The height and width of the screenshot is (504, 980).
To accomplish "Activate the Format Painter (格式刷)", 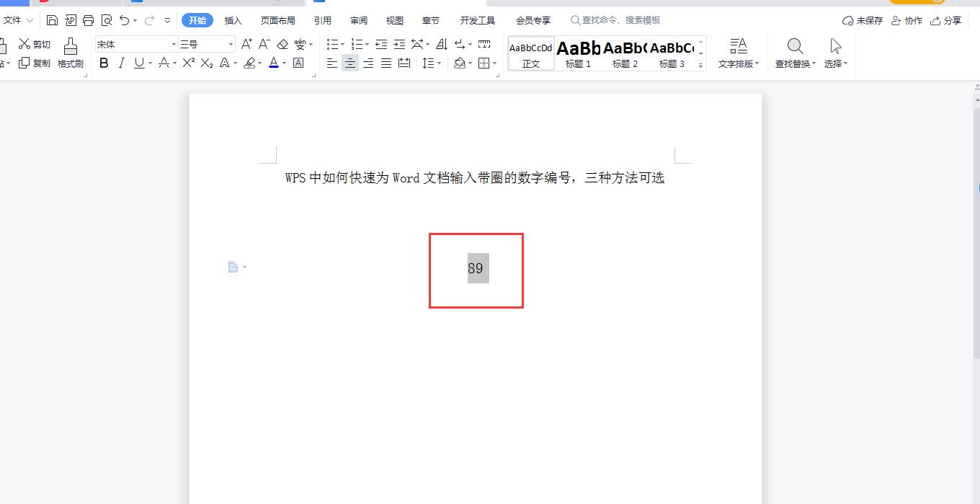I will point(71,53).
